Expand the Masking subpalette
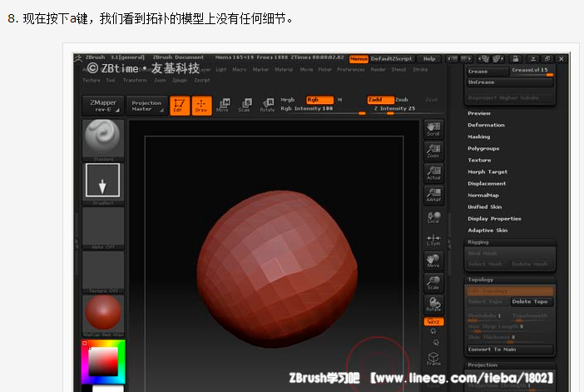 [479, 136]
